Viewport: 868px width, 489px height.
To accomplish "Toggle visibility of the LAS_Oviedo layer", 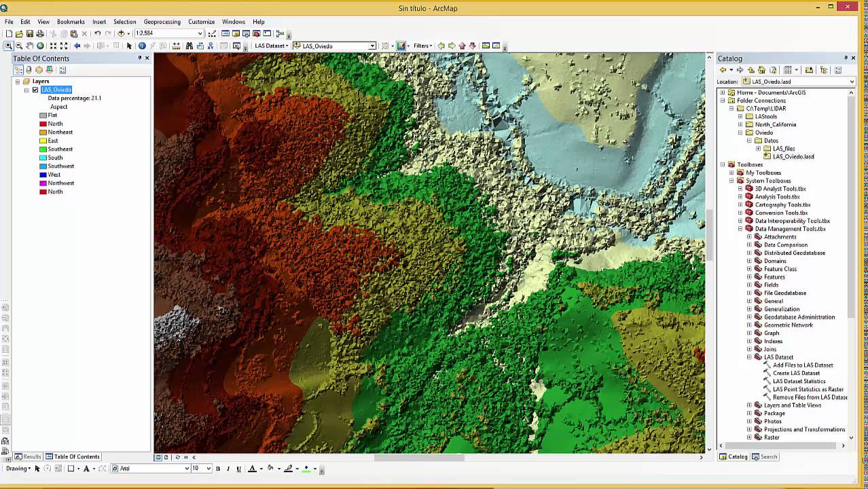I will click(35, 90).
